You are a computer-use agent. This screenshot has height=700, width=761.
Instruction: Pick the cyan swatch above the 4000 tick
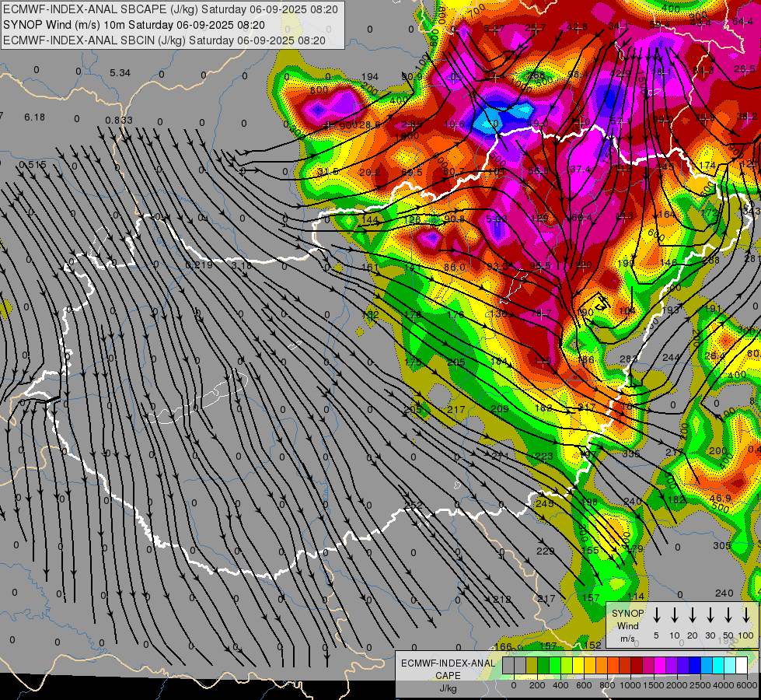(x=717, y=666)
